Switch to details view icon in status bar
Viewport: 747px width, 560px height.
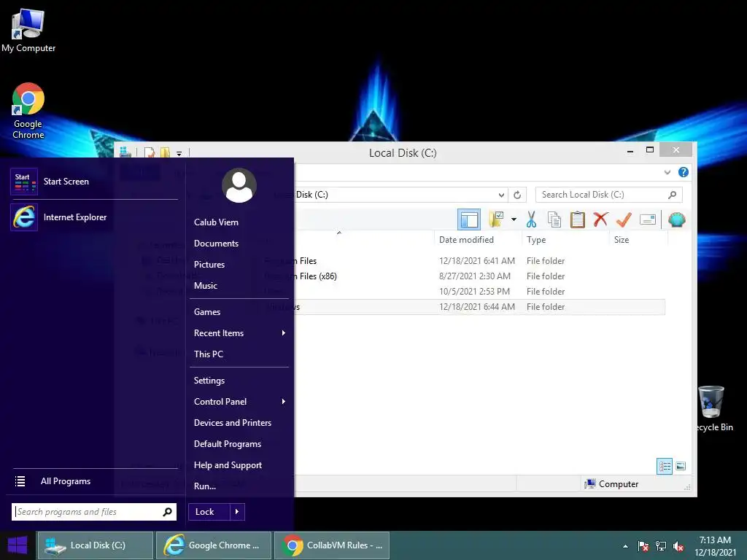pyautogui.click(x=665, y=466)
